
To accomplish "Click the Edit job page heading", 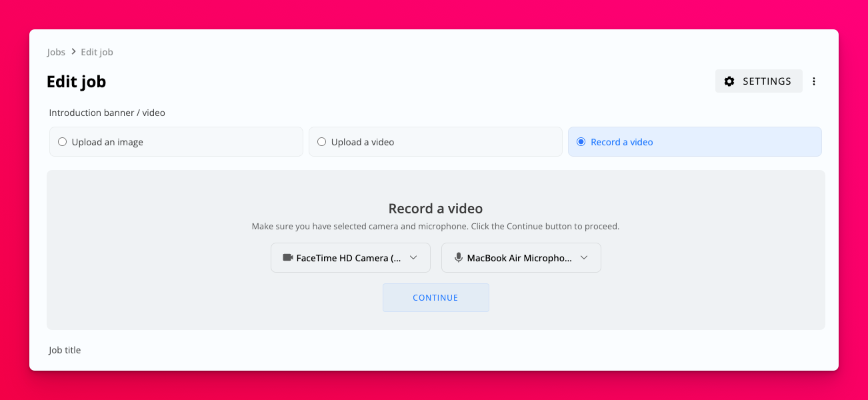I will tap(76, 81).
